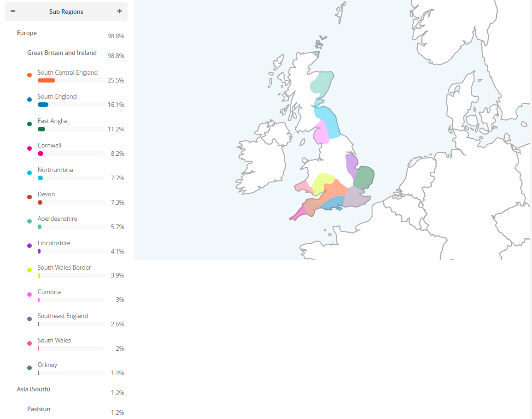Viewport: 532px width, 419px height.
Task: Click the Southeast England region label
Action: (63, 316)
